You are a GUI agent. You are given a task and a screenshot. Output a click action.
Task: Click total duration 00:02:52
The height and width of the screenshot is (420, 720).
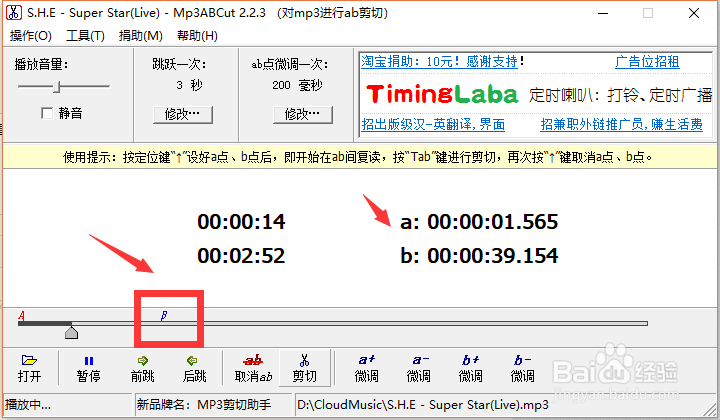tap(241, 256)
